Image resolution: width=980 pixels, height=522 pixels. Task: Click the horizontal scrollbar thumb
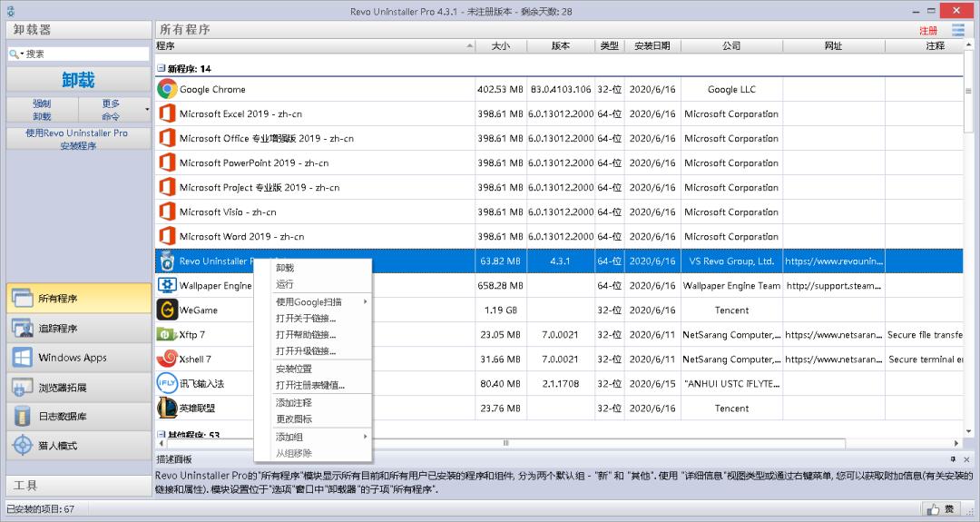coord(505,443)
